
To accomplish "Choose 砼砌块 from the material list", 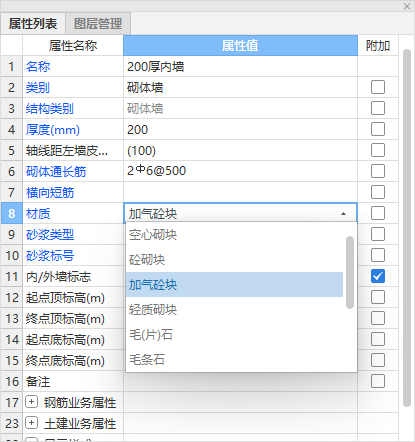I will (234, 260).
